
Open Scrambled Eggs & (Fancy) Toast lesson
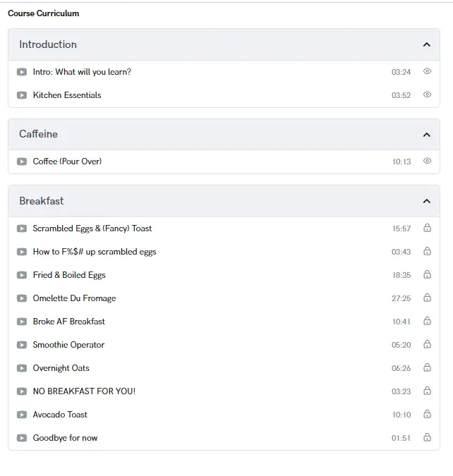click(92, 228)
